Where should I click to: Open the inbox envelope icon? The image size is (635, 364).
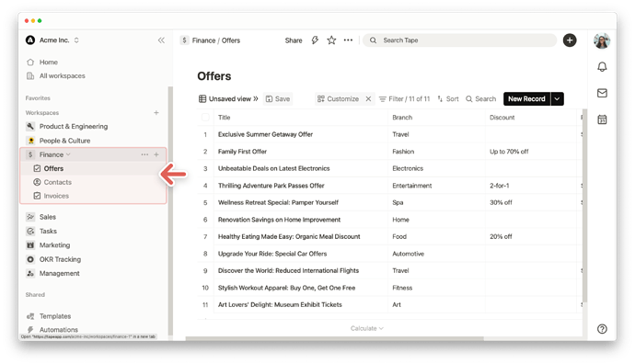click(x=602, y=93)
